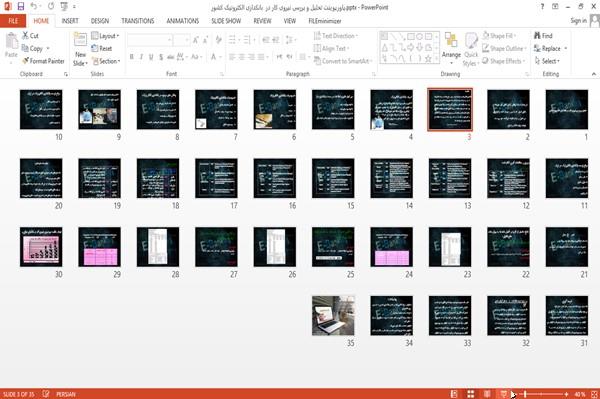Open Clipboard group dialog launcher
This screenshot has width=600, height=399.
coord(66,74)
